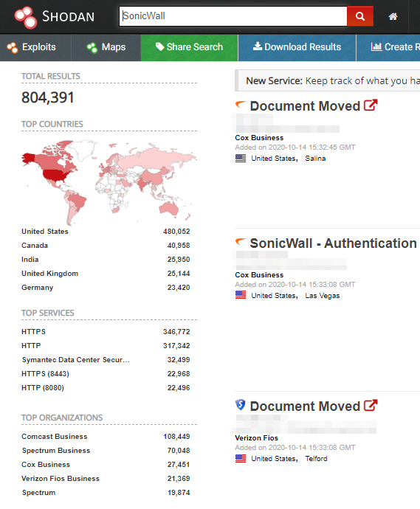Click the Shodan logo icon

(x=26, y=17)
